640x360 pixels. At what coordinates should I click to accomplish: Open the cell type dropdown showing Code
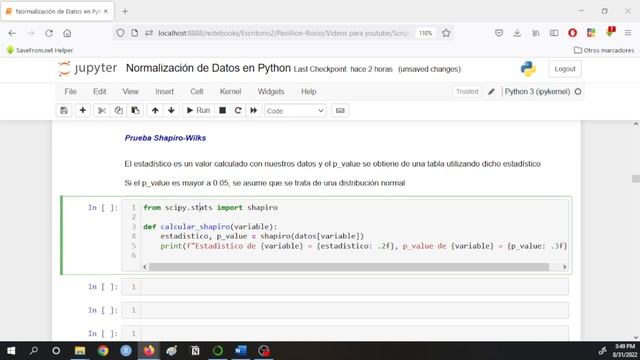[295, 111]
